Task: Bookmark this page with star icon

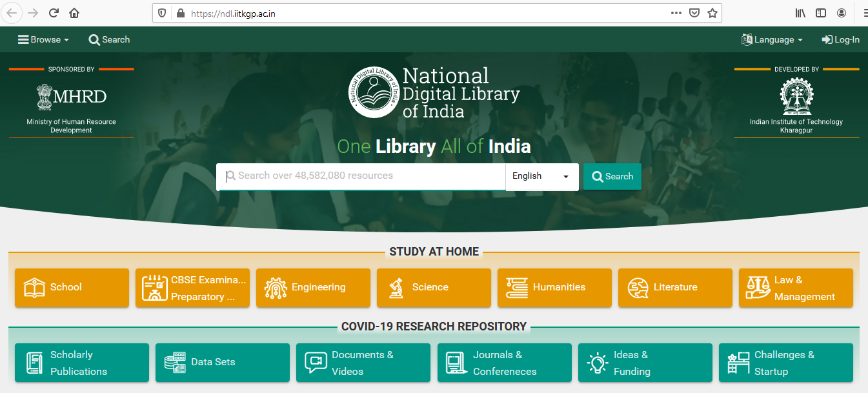Action: 712,13
